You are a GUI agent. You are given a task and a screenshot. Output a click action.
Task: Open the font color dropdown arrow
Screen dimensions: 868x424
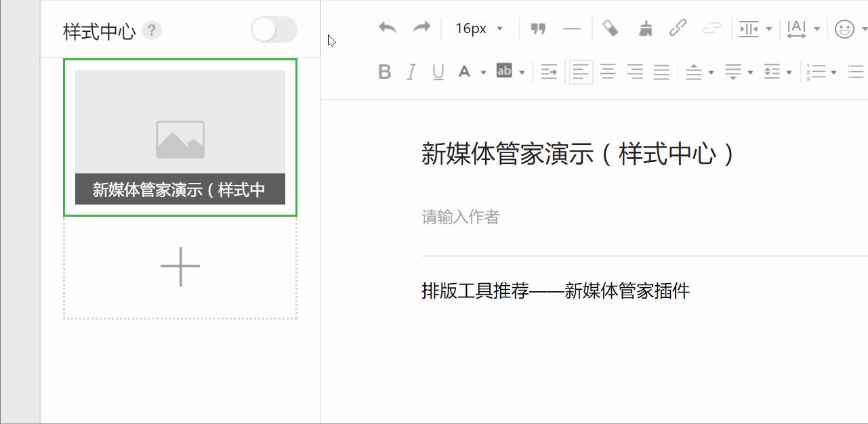pos(482,72)
